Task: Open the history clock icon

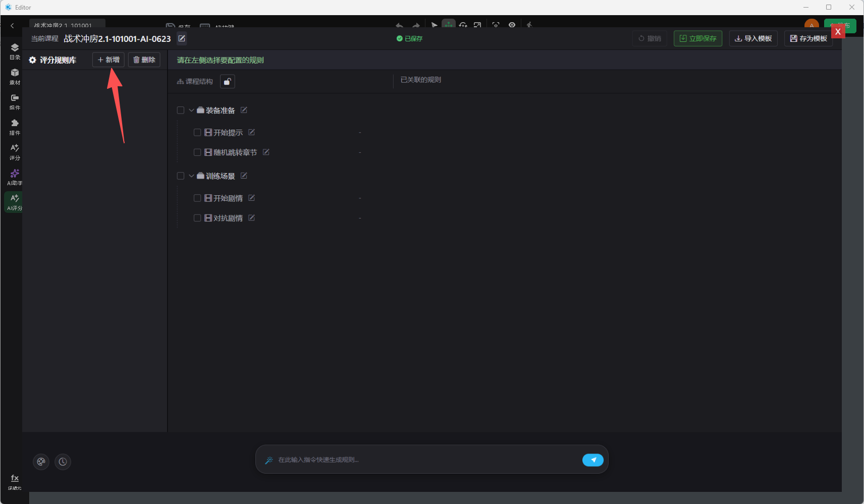Action: pos(63,462)
